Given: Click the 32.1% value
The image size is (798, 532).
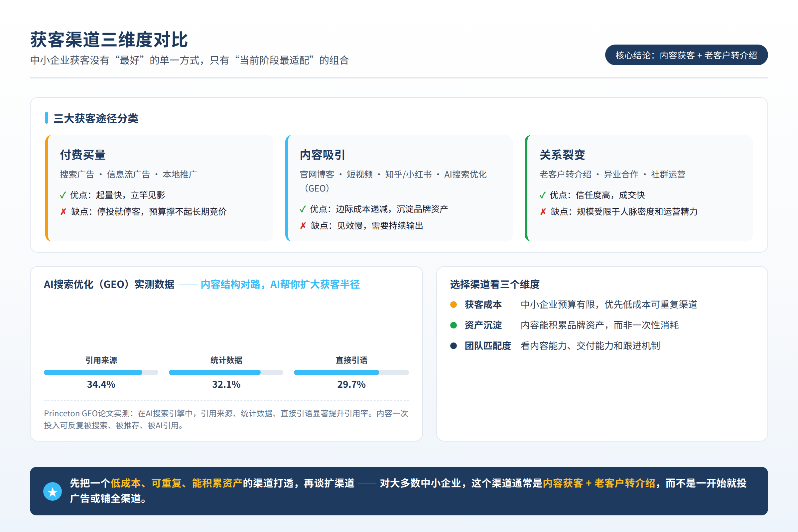Looking at the screenshot, I should (226, 384).
